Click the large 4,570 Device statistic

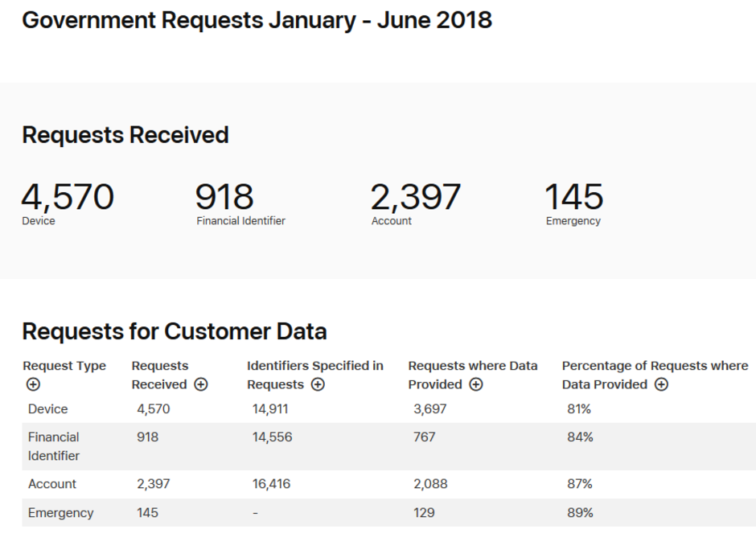click(68, 197)
